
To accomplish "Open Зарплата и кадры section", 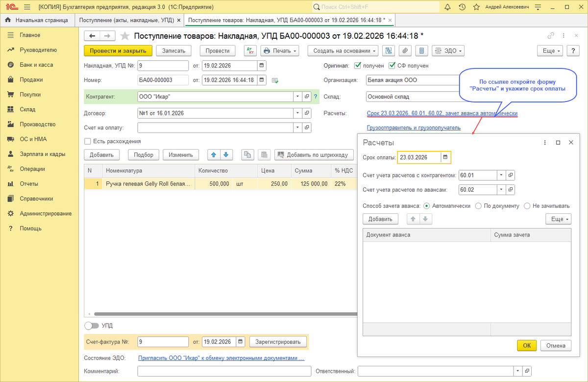I will click(x=43, y=154).
